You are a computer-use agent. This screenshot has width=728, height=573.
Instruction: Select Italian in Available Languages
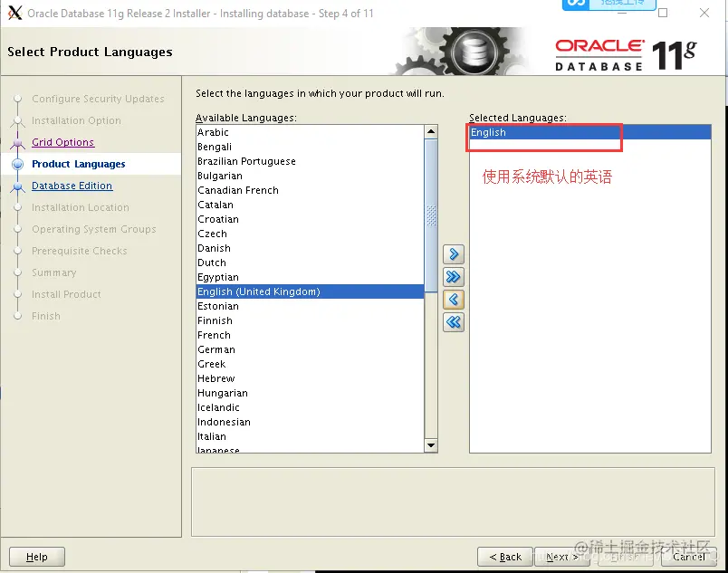point(311,436)
